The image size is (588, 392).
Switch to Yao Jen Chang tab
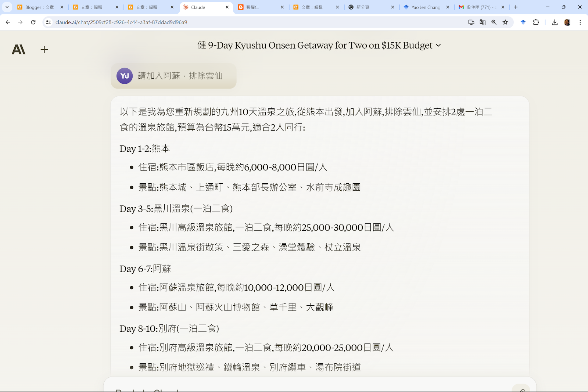426,7
